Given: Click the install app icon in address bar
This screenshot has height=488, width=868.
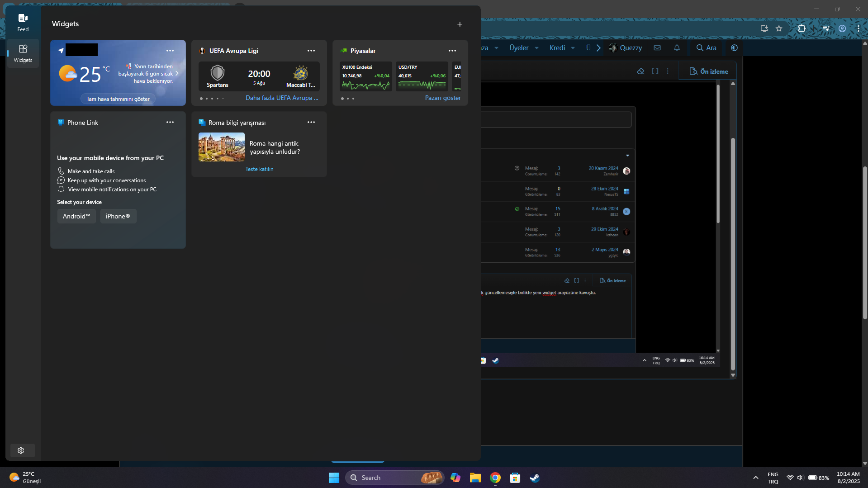Looking at the screenshot, I should tap(764, 28).
